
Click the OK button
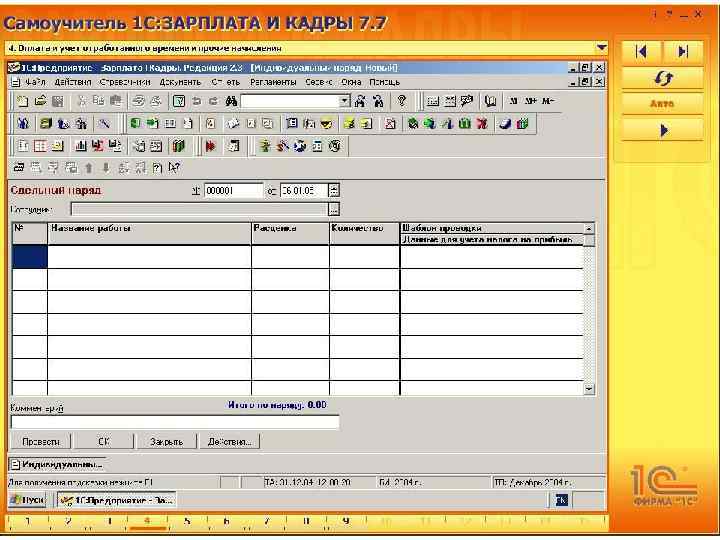[x=104, y=442]
